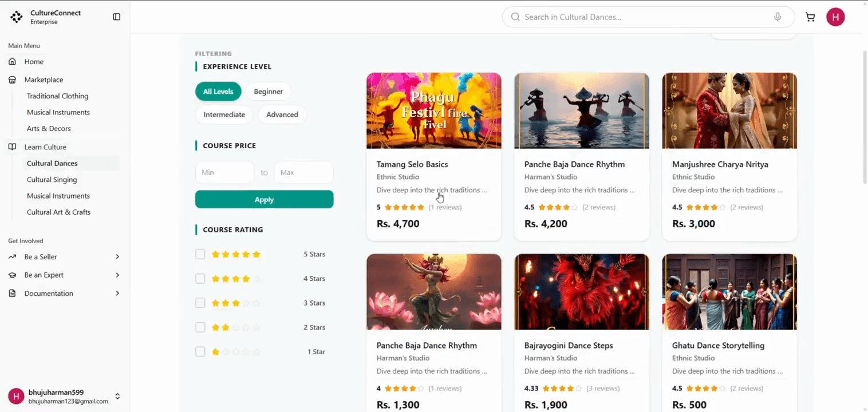Open the Cultural Singing section
Viewport: 868px width, 412px height.
click(x=52, y=180)
